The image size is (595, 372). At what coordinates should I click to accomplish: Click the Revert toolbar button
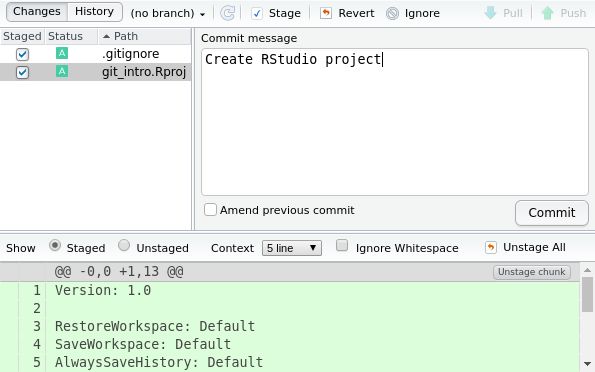[x=347, y=13]
